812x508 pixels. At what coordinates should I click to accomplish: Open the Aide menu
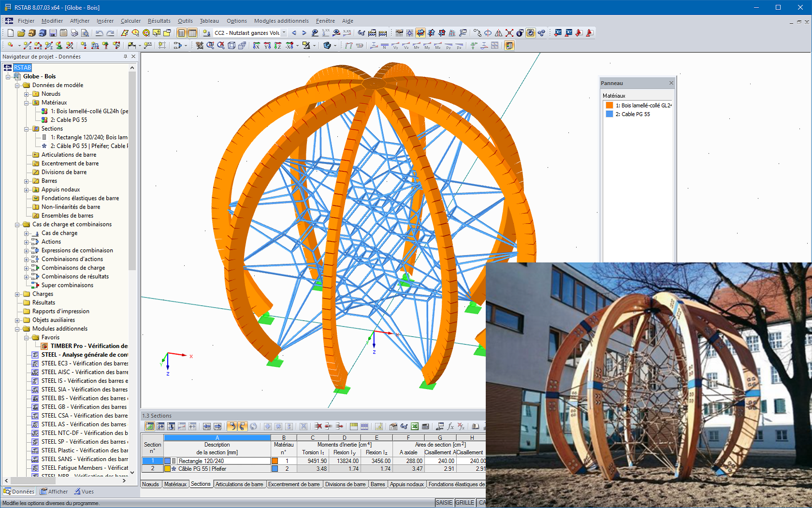[x=348, y=21]
